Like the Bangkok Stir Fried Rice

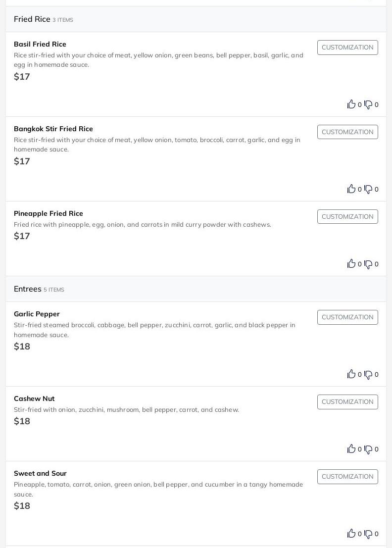pyautogui.click(x=351, y=189)
